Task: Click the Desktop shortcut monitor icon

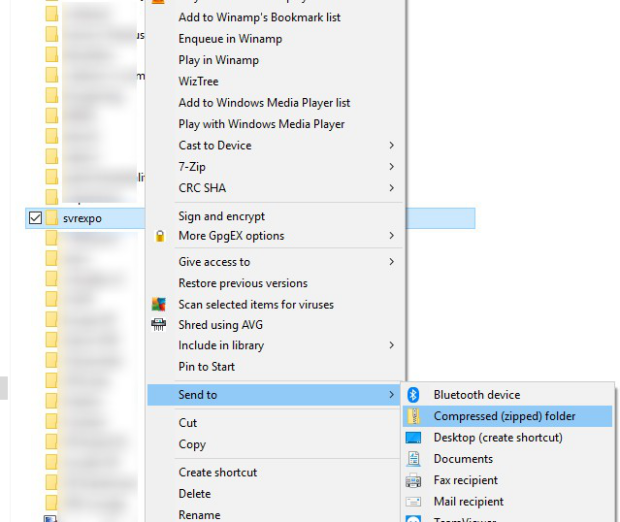Action: click(413, 437)
